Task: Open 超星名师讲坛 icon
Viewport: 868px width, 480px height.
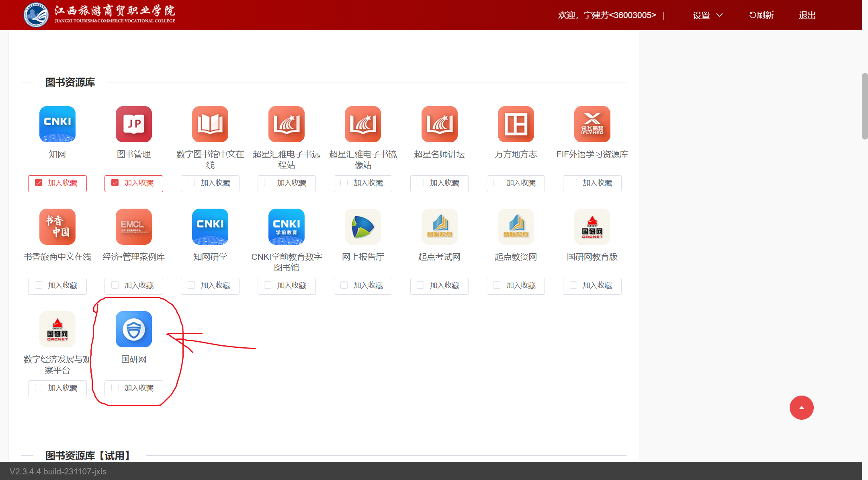Action: tap(440, 124)
